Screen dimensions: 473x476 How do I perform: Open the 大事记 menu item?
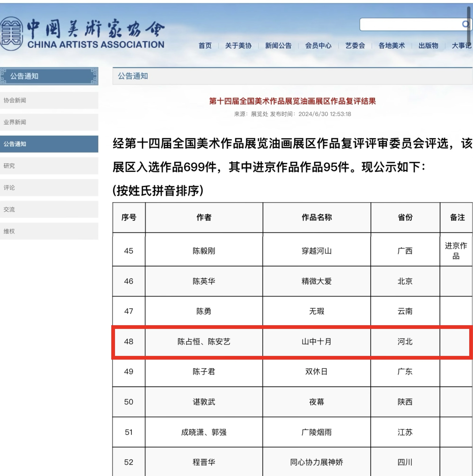click(x=461, y=46)
